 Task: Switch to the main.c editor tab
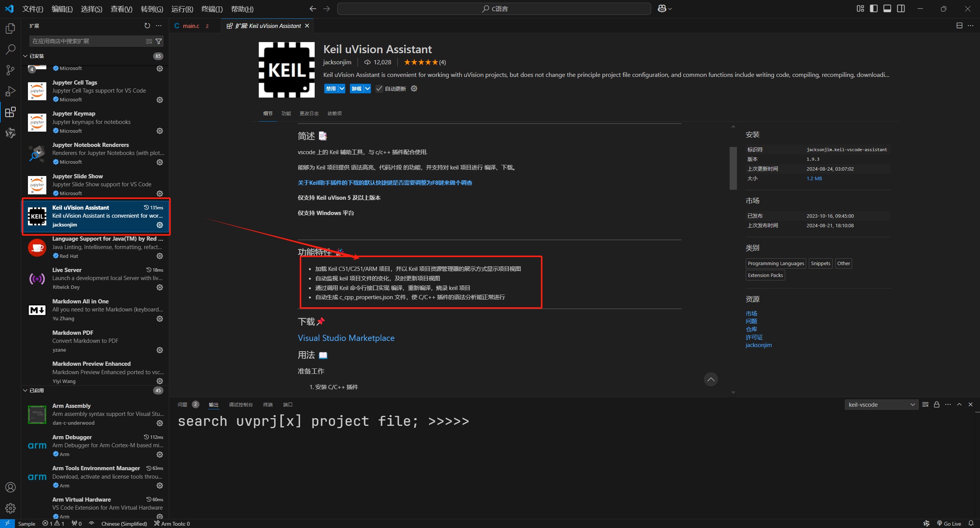[x=191, y=26]
